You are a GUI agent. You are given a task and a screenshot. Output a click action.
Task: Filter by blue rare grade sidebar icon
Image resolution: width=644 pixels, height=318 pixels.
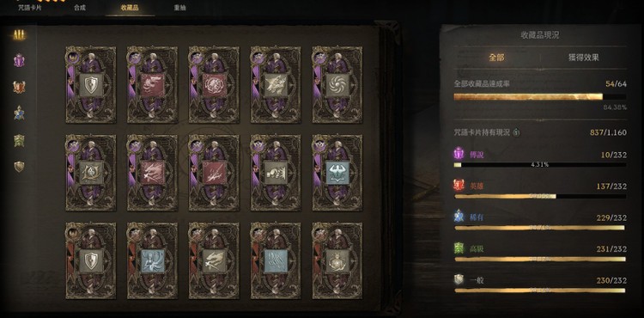[x=19, y=113]
